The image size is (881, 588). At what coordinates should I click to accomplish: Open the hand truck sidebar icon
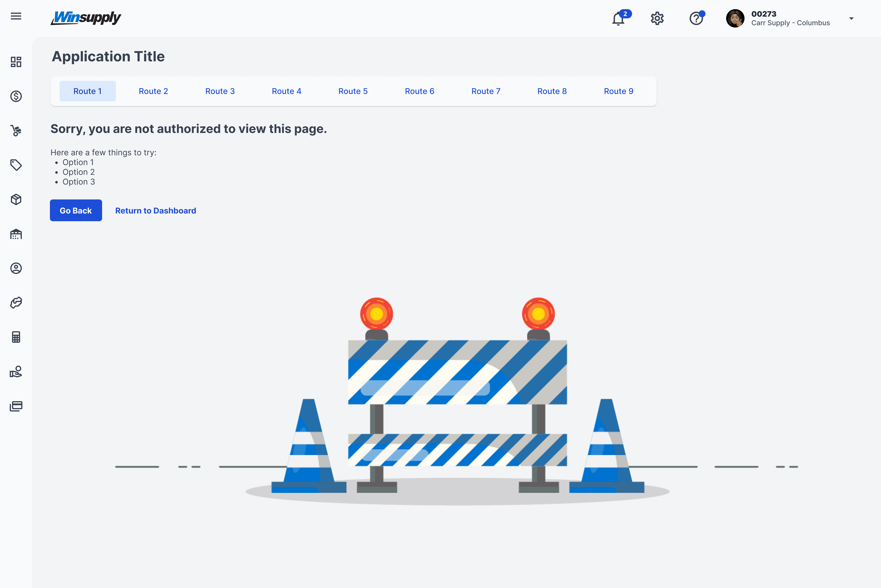[16, 131]
